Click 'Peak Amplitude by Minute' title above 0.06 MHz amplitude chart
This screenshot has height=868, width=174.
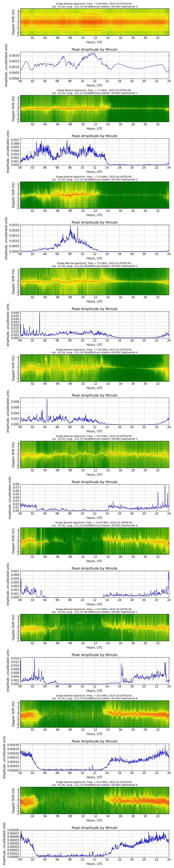point(95,49)
